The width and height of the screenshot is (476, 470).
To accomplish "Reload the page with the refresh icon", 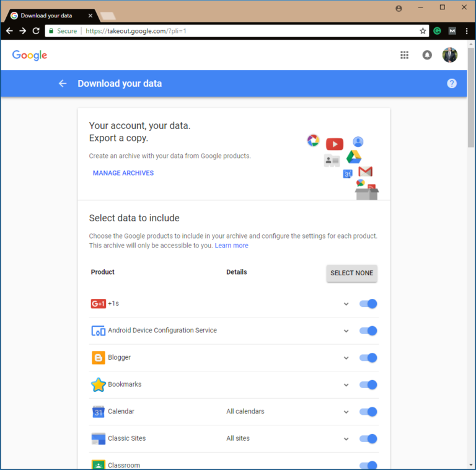I will (36, 31).
